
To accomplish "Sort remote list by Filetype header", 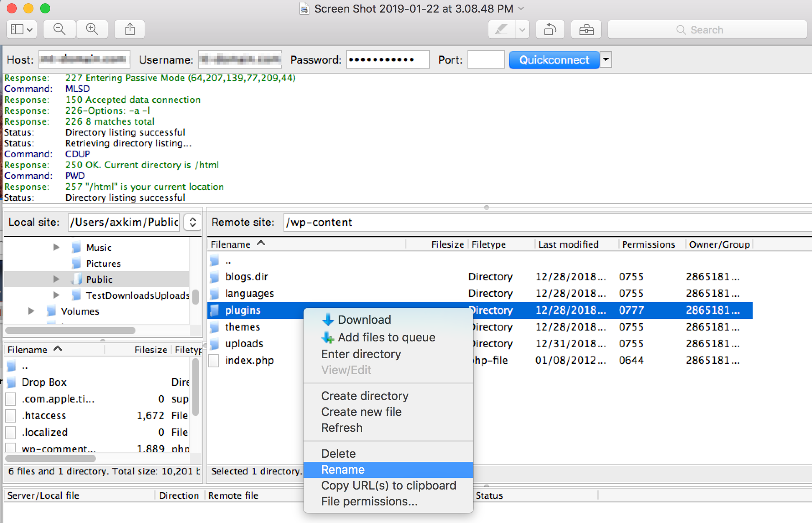I will click(501, 244).
